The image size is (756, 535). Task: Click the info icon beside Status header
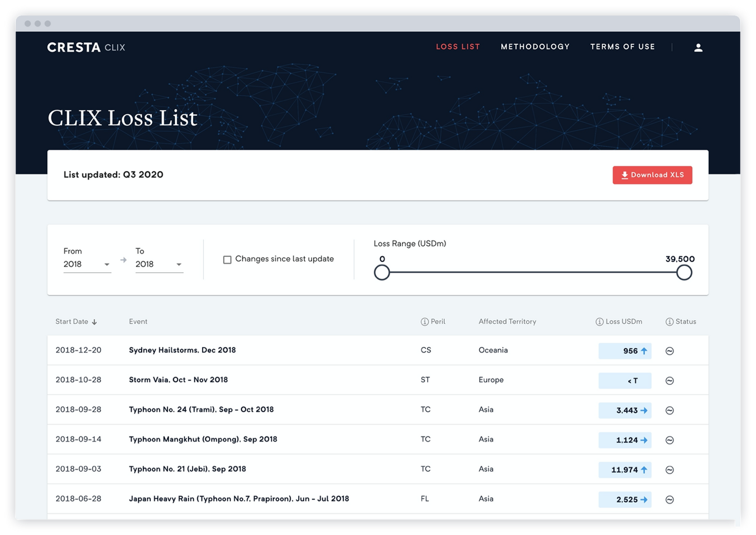669,322
